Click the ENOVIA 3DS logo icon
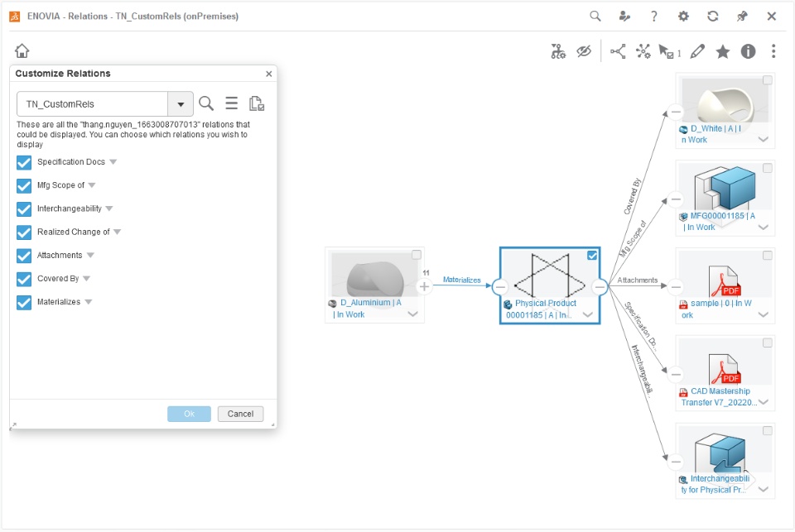795x532 pixels. click(15, 17)
